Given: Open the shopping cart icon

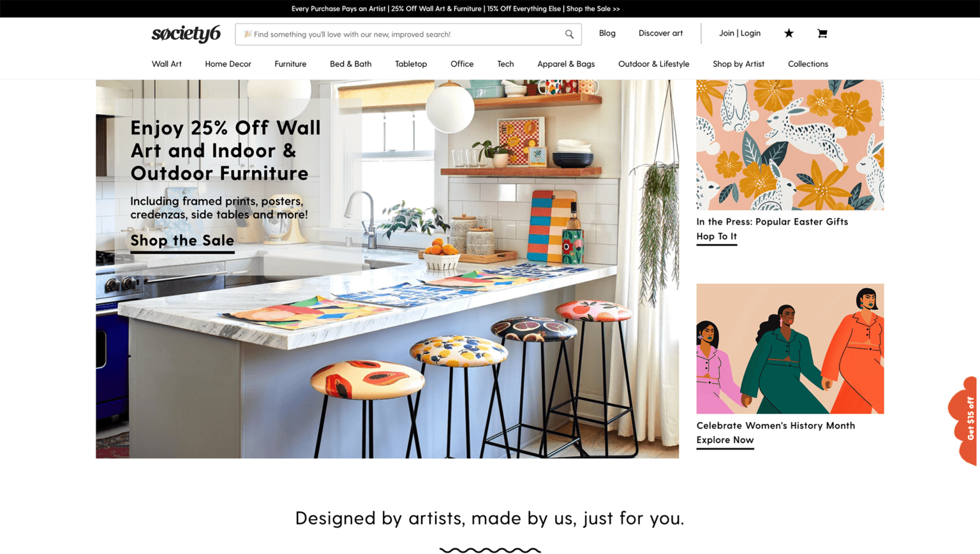Looking at the screenshot, I should click(822, 33).
